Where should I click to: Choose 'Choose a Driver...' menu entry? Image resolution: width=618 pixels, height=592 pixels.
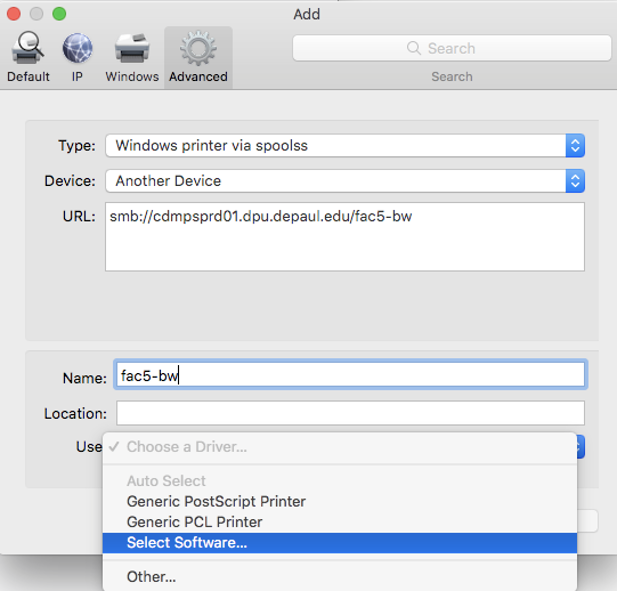tap(340, 447)
